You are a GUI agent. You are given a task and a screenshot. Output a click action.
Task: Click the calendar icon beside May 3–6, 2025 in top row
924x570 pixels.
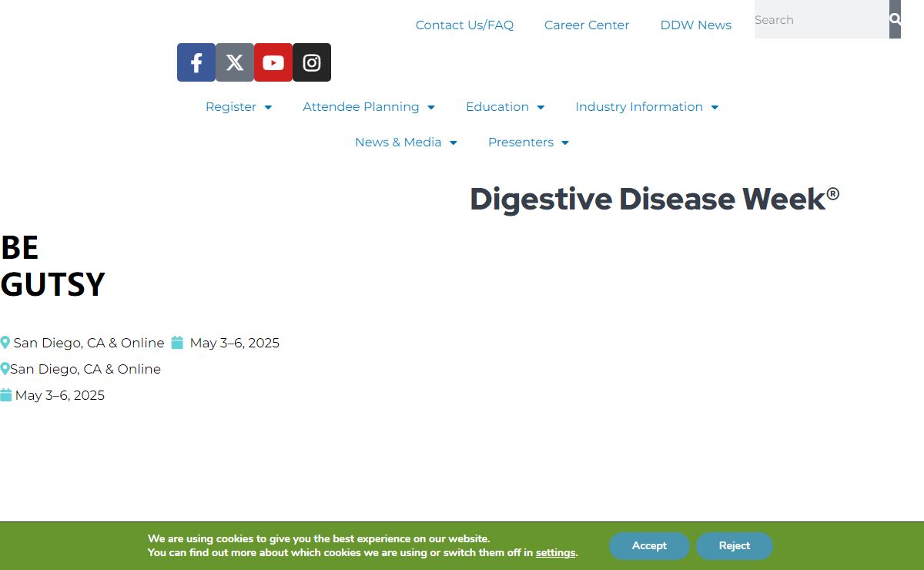[x=177, y=343]
